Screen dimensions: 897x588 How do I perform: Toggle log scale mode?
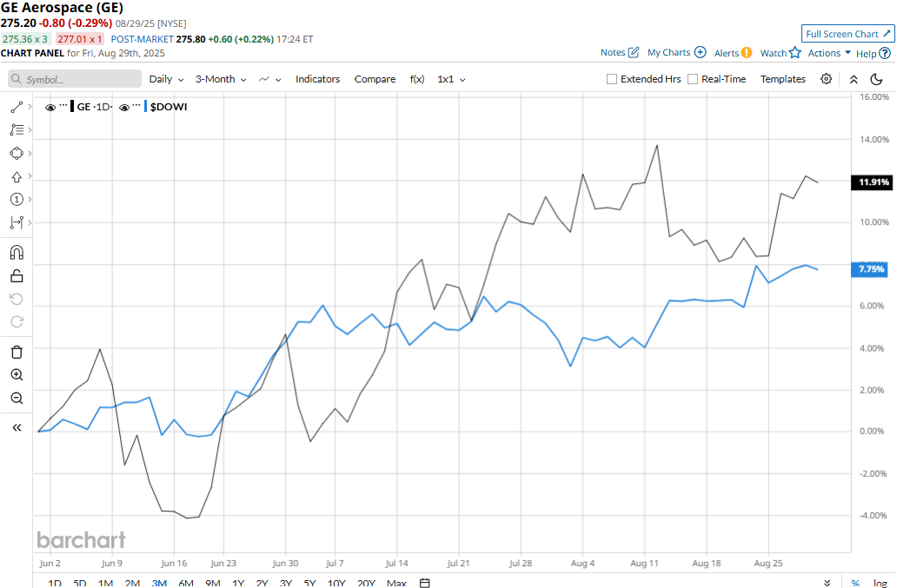880,583
